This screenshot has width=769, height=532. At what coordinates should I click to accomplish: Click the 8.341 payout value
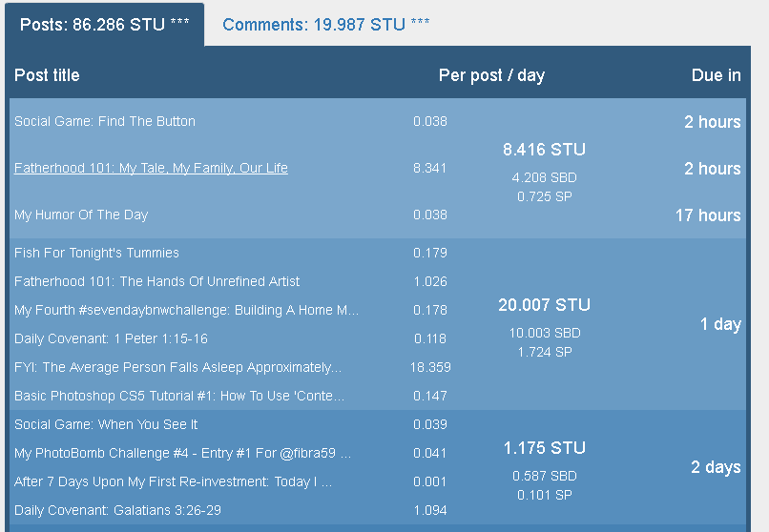point(430,168)
